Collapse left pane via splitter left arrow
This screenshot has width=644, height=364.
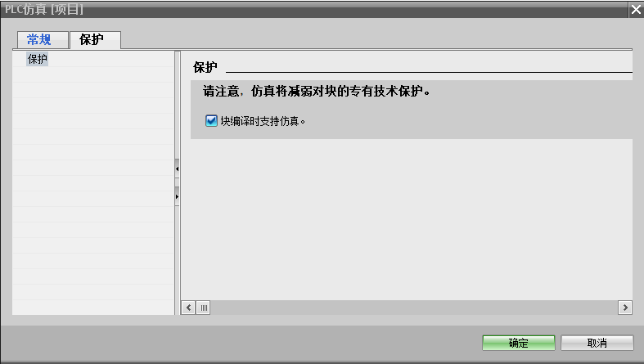click(x=177, y=169)
